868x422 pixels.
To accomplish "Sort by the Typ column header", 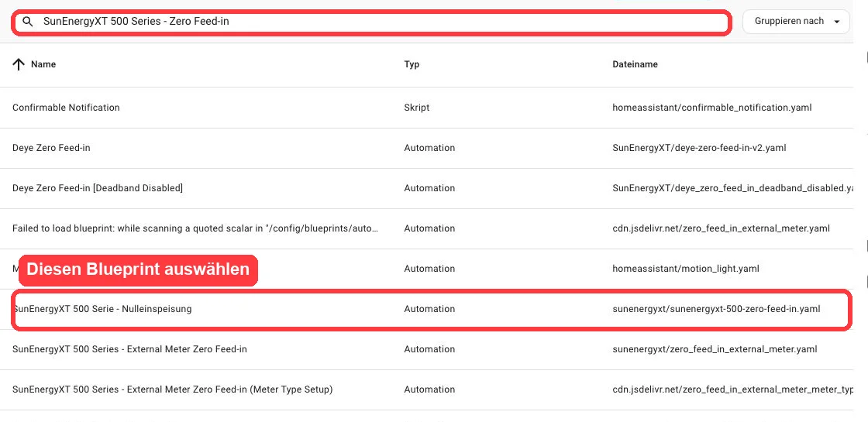I will tap(412, 64).
